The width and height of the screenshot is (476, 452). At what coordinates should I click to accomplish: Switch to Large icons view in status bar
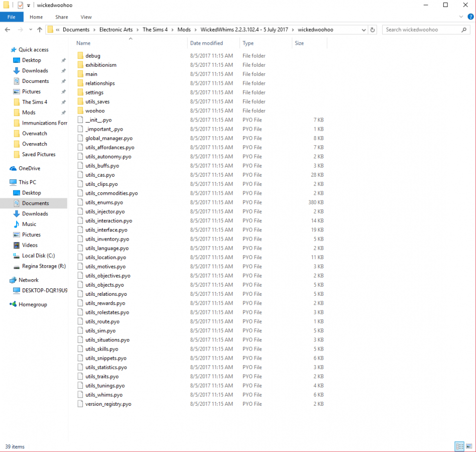pos(469,446)
